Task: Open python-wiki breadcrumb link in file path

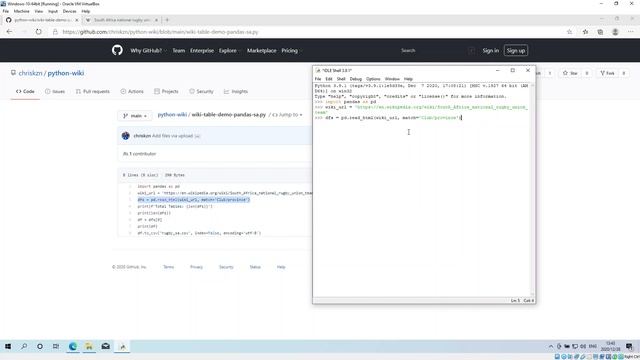Action: [172, 115]
